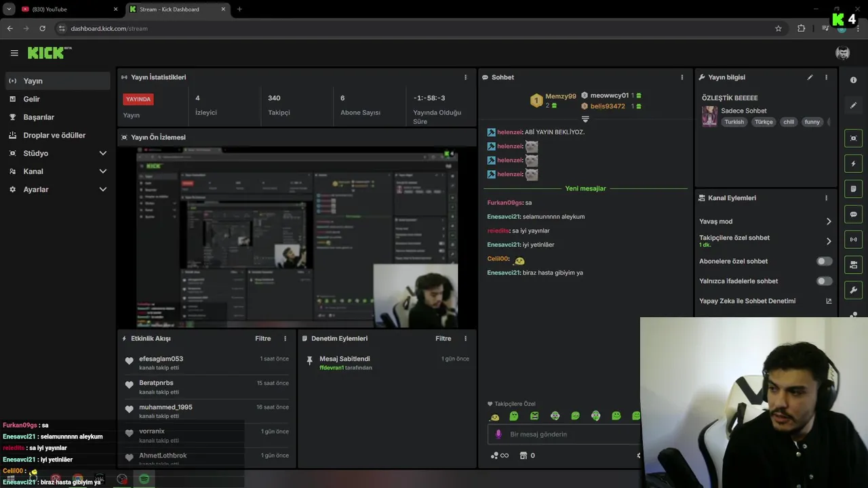This screenshot has height=488, width=868.
Task: Open Takipçilere özel sohbet settings chevron
Action: point(829,241)
